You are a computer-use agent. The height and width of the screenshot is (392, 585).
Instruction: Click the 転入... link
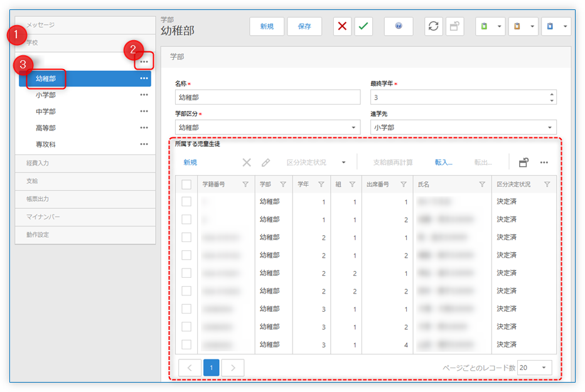444,162
